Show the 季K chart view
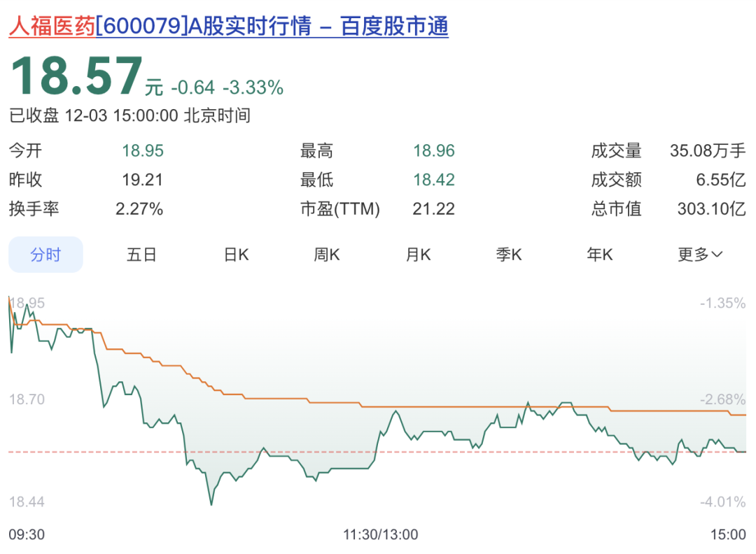 click(x=509, y=255)
